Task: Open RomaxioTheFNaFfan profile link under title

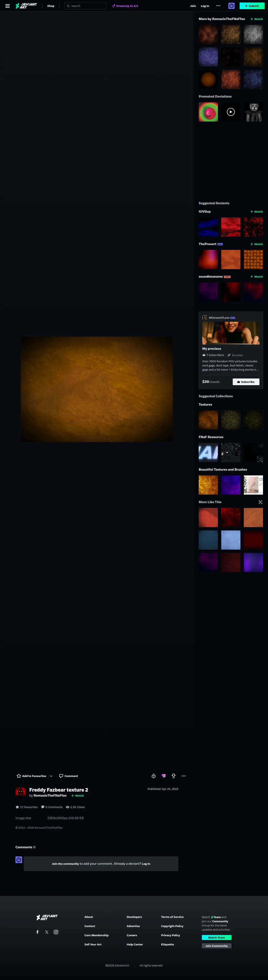Action: tap(50, 796)
